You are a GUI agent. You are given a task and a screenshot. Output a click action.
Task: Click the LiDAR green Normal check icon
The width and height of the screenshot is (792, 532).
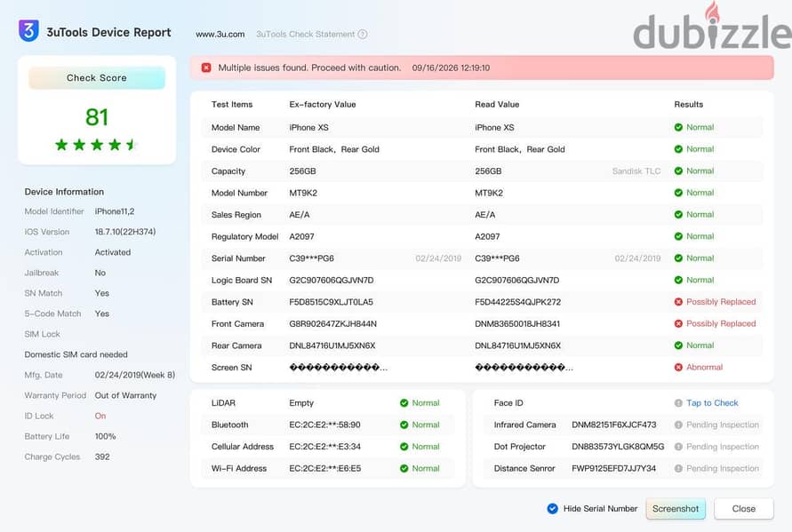[404, 403]
